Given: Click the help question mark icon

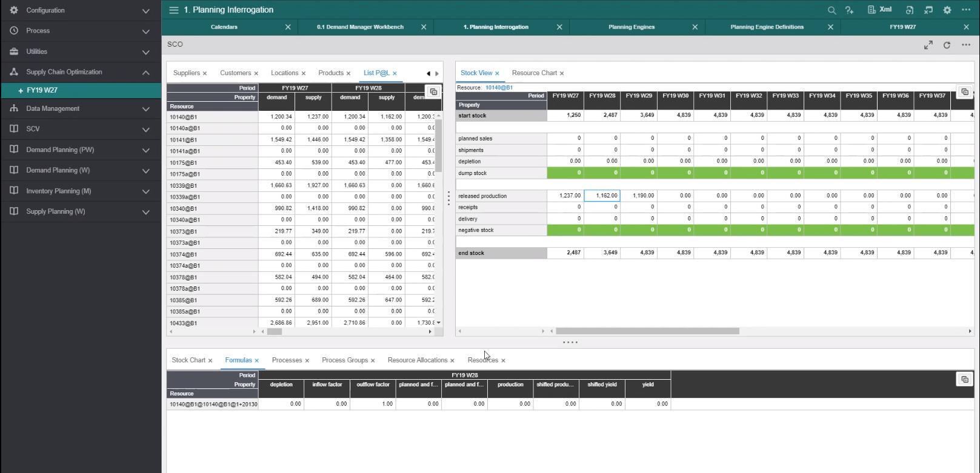Looking at the screenshot, I should click(849, 10).
